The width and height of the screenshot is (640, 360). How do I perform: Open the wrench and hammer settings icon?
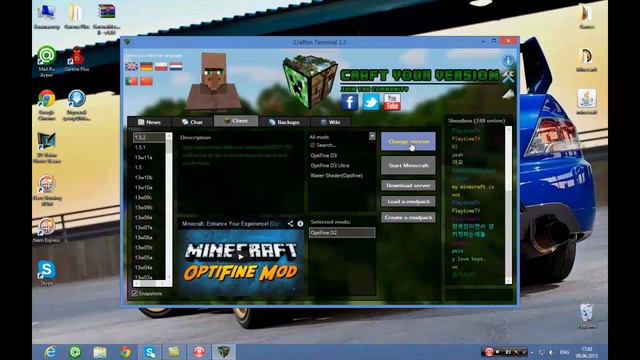[508, 76]
